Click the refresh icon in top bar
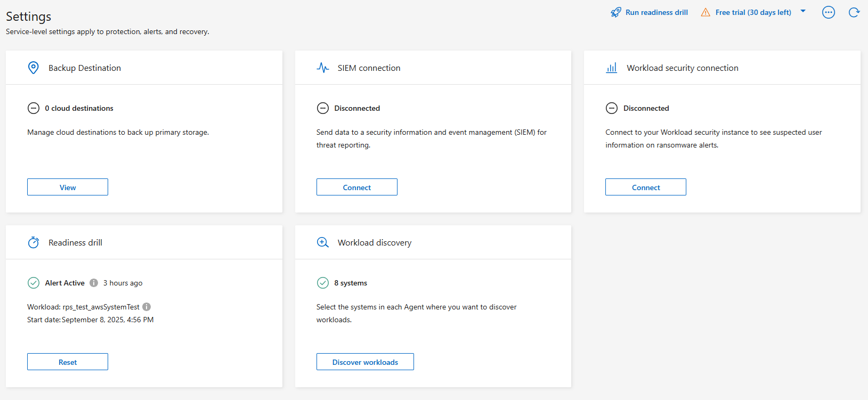Screen dimensions: 868x400 (854, 12)
